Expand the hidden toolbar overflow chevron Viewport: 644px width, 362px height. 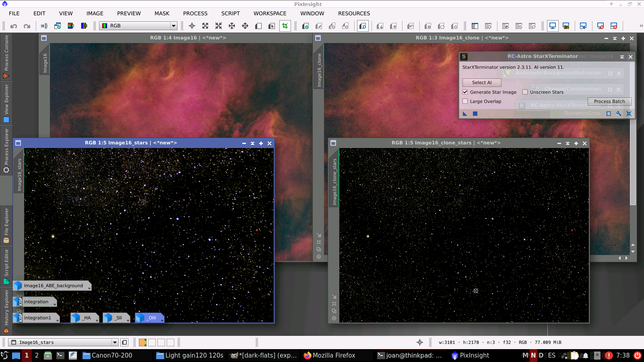pos(641,26)
